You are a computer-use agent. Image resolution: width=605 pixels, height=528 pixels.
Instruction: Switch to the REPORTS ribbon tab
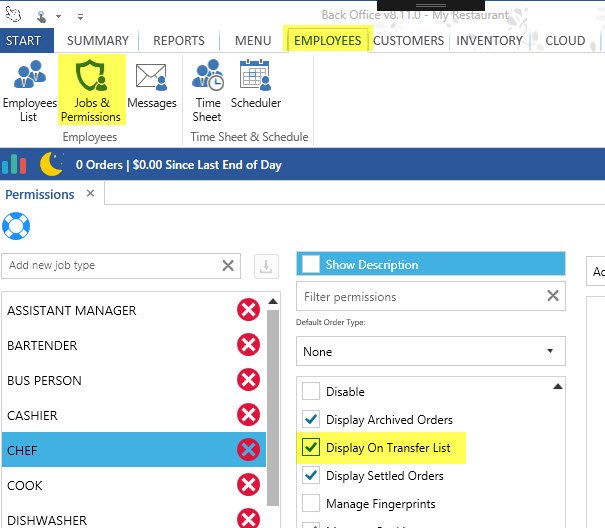(x=180, y=41)
